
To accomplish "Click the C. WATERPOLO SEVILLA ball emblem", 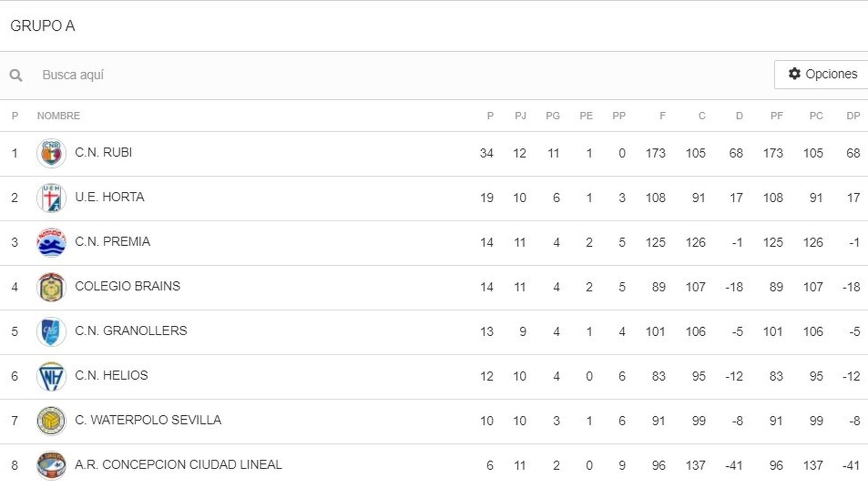I will point(51,419).
